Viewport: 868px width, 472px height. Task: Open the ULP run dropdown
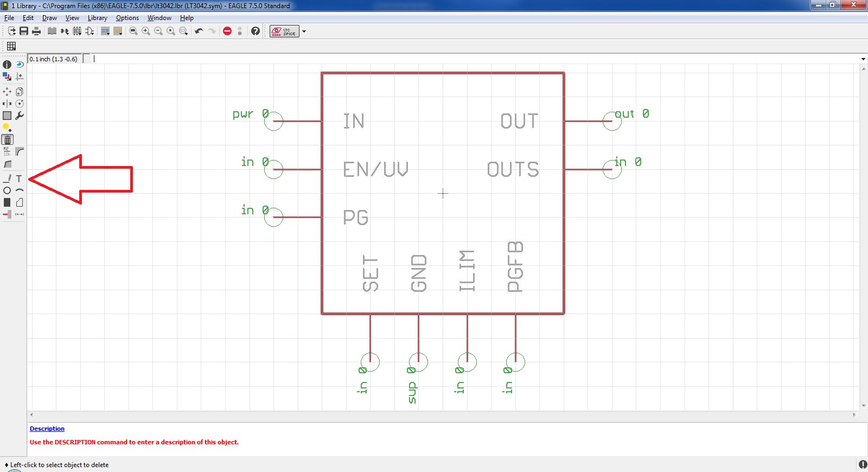click(118, 31)
